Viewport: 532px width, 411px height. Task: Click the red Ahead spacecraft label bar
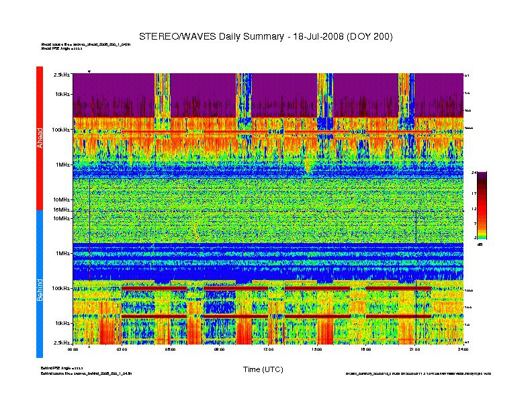[x=40, y=138]
